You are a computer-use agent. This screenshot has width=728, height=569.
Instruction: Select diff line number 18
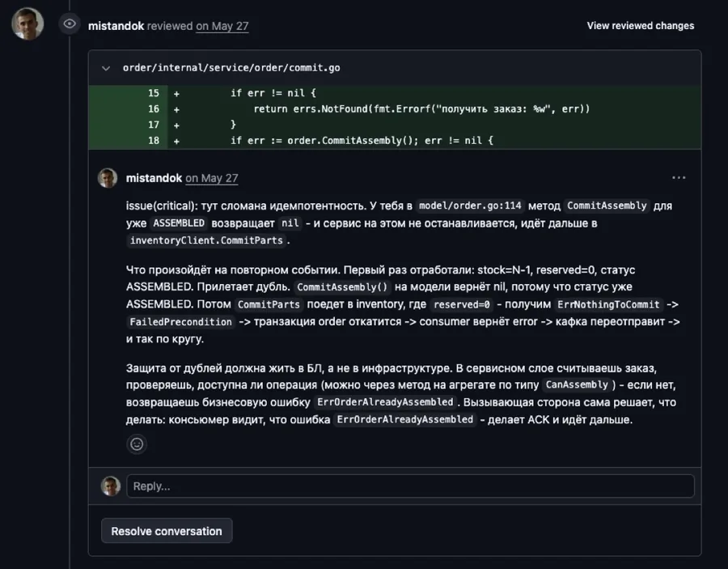(x=154, y=141)
